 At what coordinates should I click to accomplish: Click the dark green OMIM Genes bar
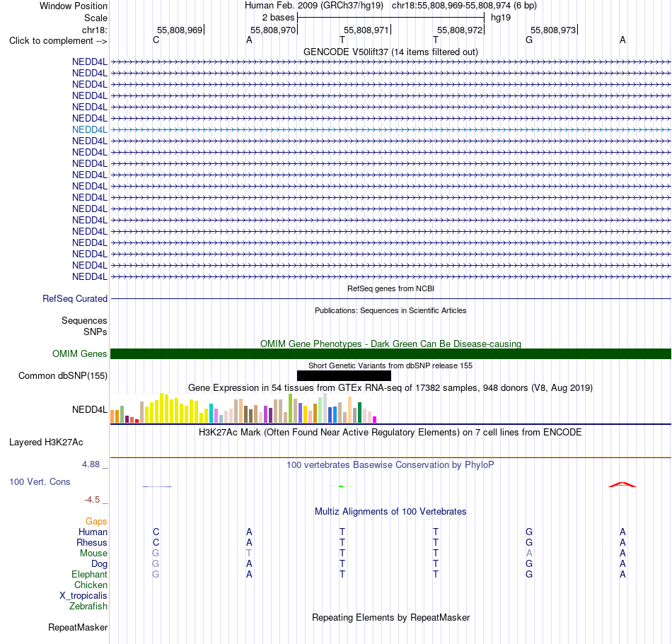390,353
